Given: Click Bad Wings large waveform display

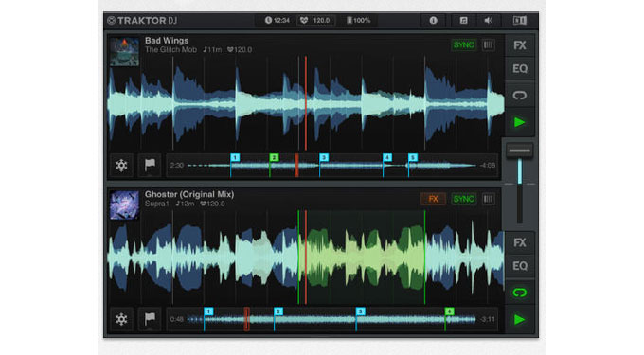Looking at the screenshot, I should coord(306,103).
